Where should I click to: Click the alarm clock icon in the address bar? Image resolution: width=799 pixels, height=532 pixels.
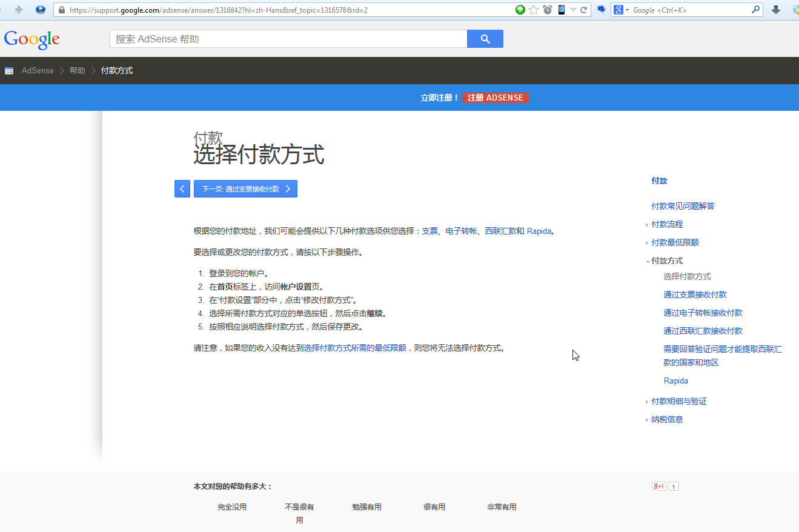pos(548,10)
